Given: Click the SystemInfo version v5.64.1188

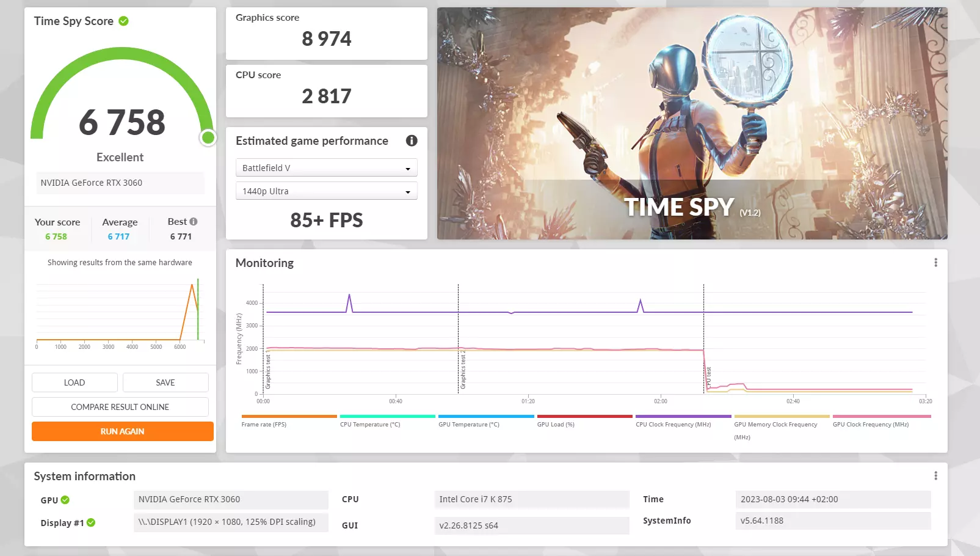Looking at the screenshot, I should coord(833,521).
